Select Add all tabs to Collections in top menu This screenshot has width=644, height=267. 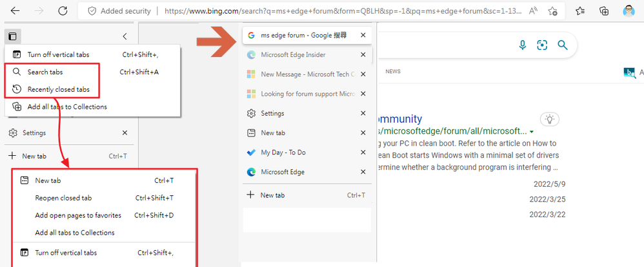[92, 107]
